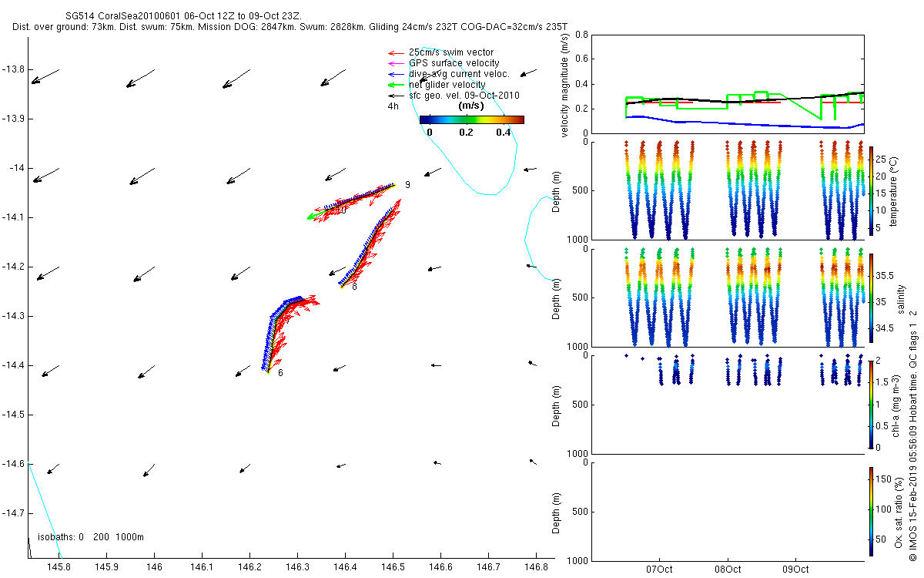The height and width of the screenshot is (578, 924).
Task: Click the Ox. sat. ratio colorbar
Action: 871,511
